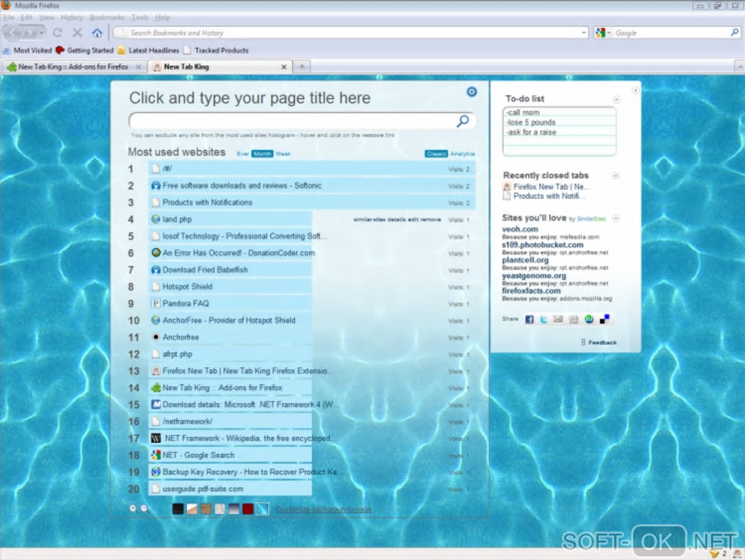
Task: Open the Bookmarks menu
Action: pyautogui.click(x=107, y=18)
